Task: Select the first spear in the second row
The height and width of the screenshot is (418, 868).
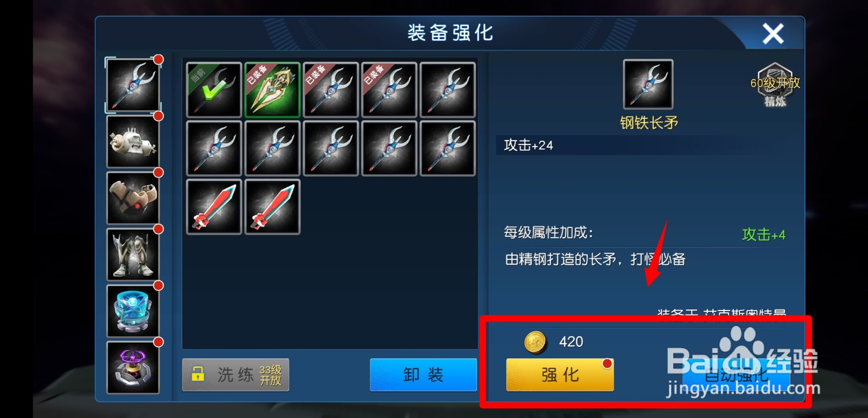Action: (x=214, y=148)
